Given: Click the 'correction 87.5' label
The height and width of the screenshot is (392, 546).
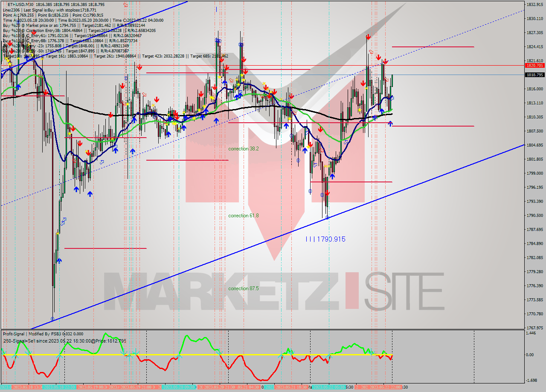Looking at the screenshot, I should (x=243, y=288).
